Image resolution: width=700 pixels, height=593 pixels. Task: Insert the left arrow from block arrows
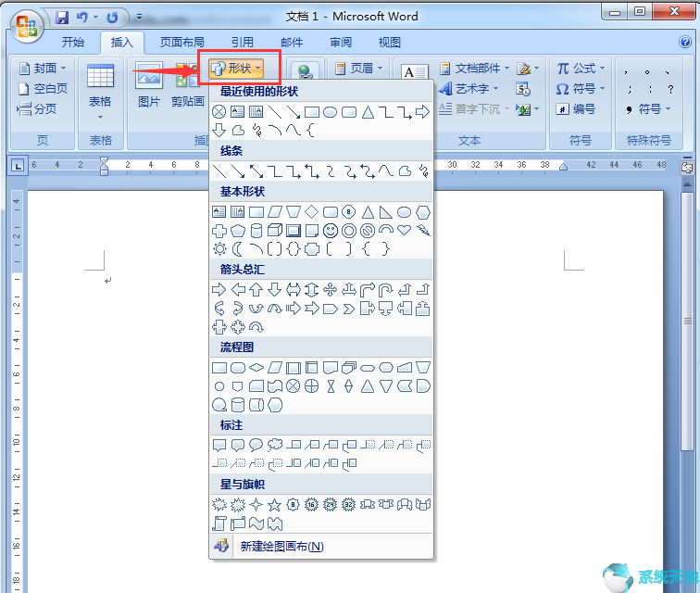coord(238,290)
